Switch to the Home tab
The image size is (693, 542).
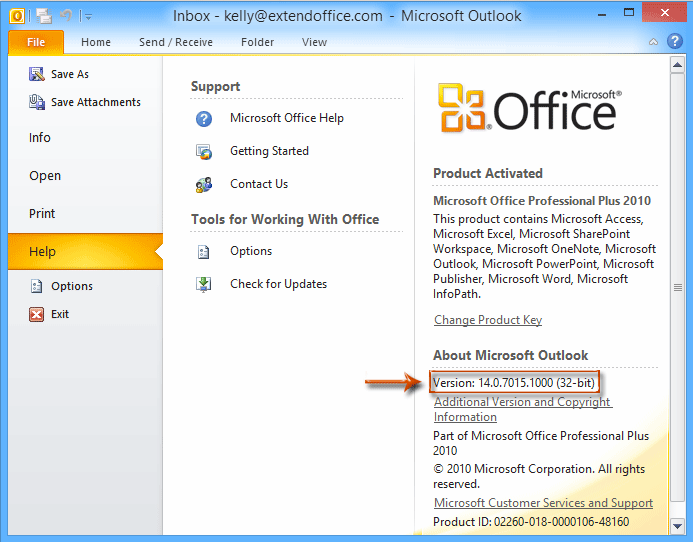(96, 42)
